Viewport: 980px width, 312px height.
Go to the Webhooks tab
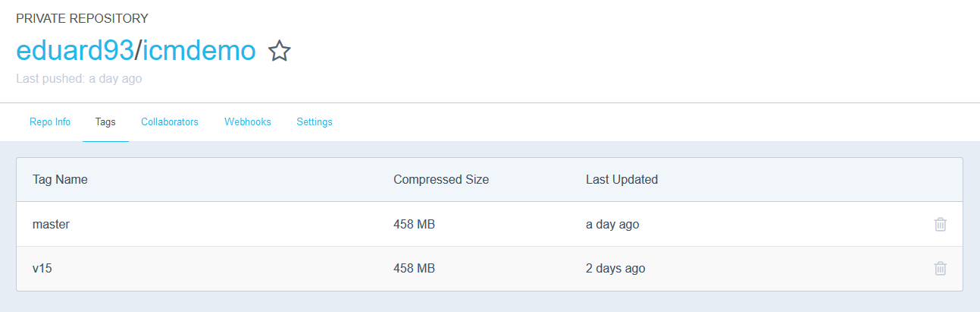tap(248, 122)
